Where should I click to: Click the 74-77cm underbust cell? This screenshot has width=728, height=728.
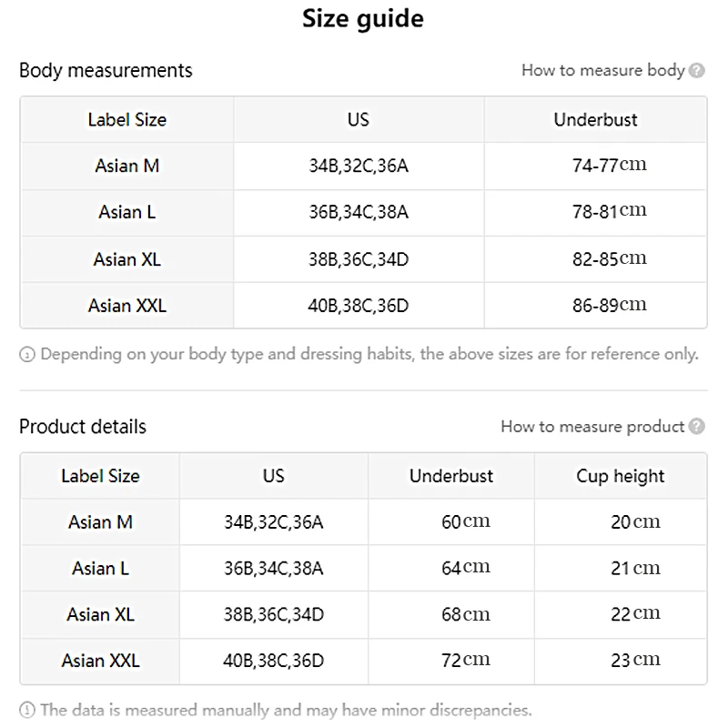pos(609,166)
